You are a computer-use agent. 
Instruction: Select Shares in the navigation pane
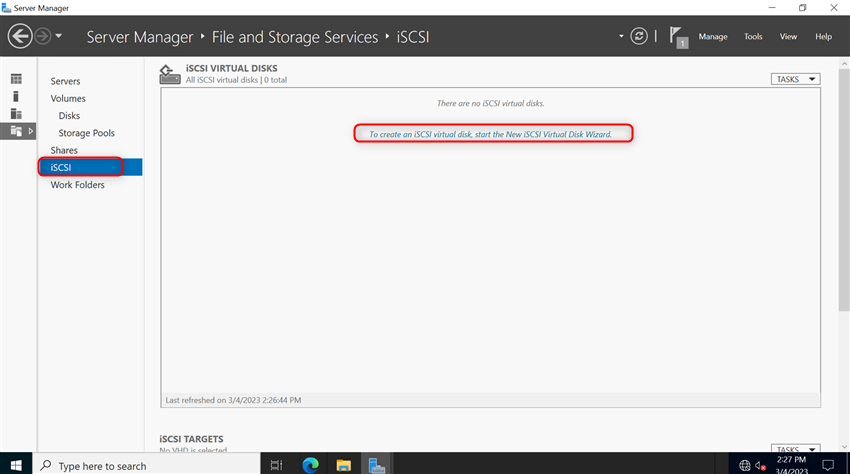click(64, 150)
